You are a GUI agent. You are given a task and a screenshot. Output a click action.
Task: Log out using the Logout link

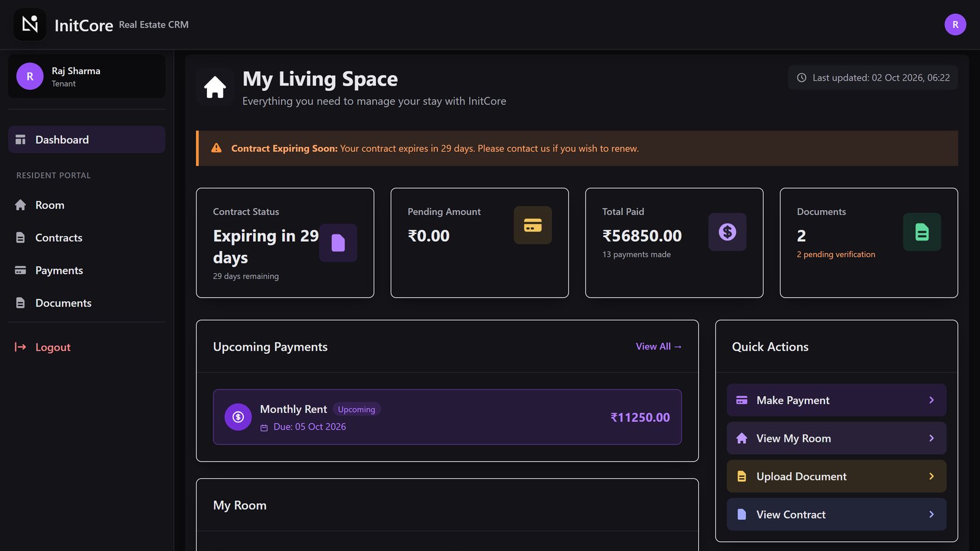pyautogui.click(x=87, y=347)
